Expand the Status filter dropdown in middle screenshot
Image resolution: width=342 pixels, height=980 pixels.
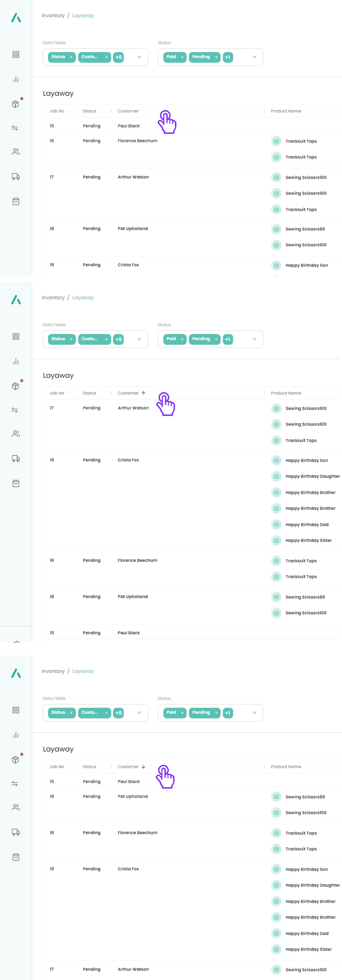tap(254, 339)
